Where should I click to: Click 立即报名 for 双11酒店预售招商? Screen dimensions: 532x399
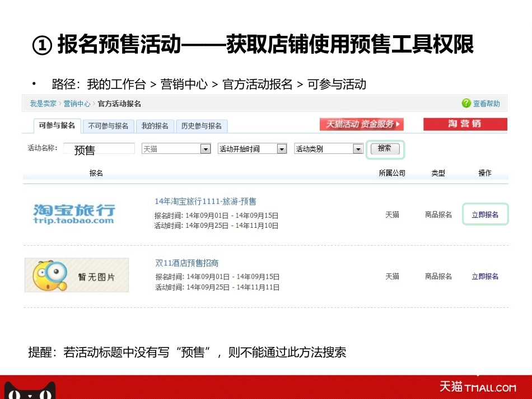click(485, 276)
